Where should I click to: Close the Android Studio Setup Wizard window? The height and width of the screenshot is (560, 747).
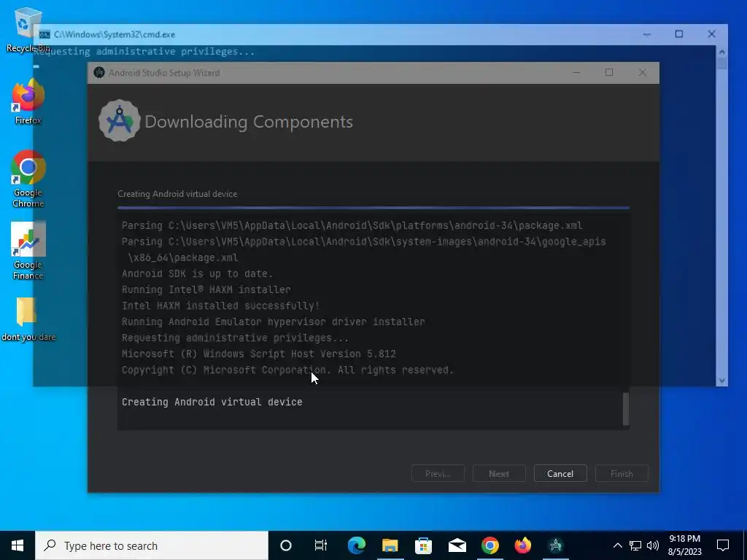coord(642,72)
